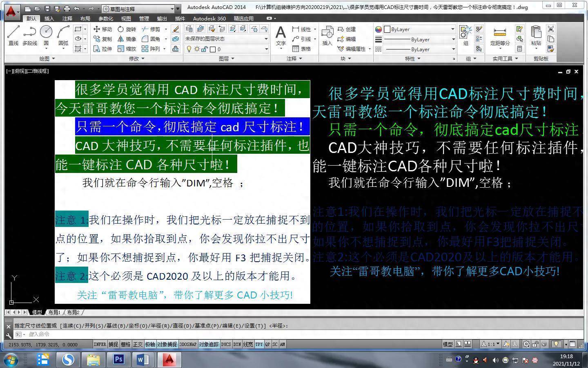
Task: Click the 粘贴 (Paste) clipboard icon
Action: point(536,35)
